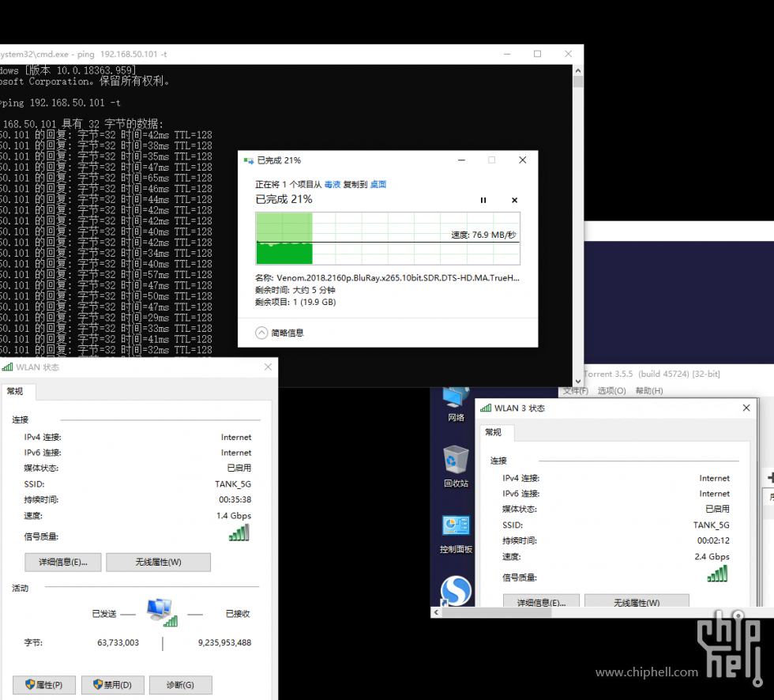Cancel the file copy with the small X
The height and width of the screenshot is (700, 774).
[x=514, y=200]
